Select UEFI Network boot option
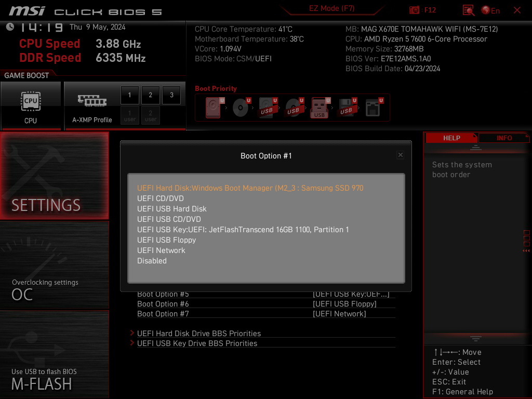Image resolution: width=532 pixels, height=399 pixels. pos(161,250)
